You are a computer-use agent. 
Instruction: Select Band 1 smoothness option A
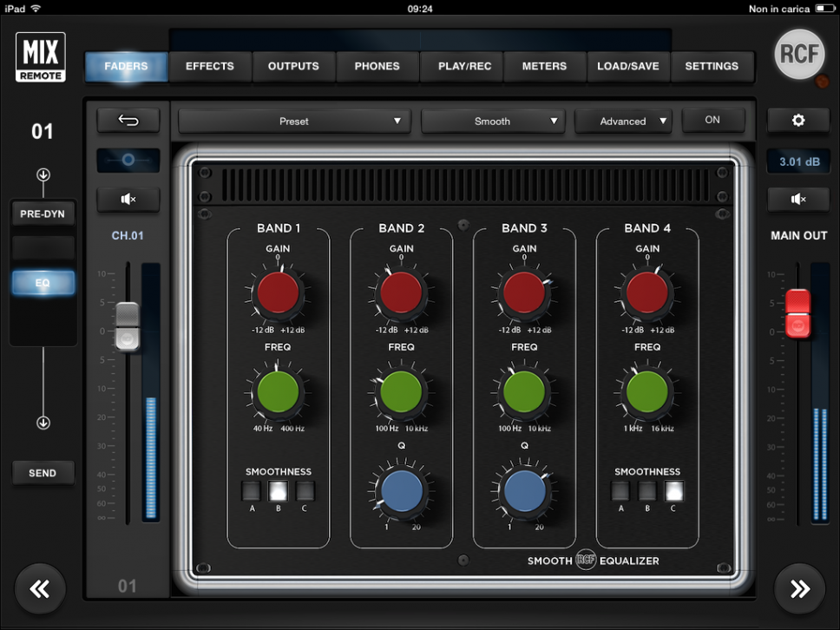pyautogui.click(x=253, y=492)
